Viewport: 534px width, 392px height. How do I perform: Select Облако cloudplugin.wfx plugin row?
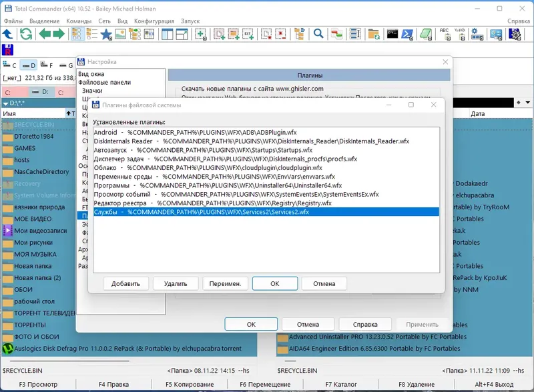(266, 168)
